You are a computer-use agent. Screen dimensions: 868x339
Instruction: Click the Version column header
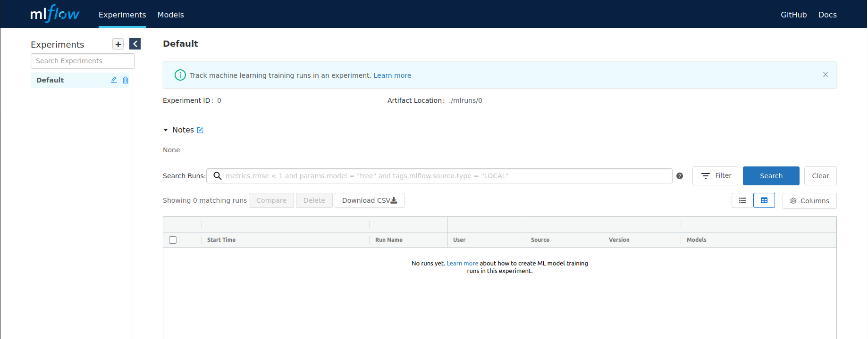[619, 240]
